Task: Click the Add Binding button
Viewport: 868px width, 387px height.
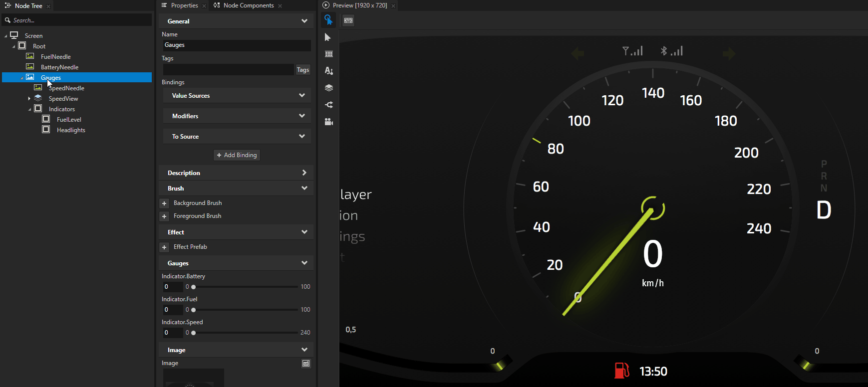Action: pyautogui.click(x=237, y=155)
